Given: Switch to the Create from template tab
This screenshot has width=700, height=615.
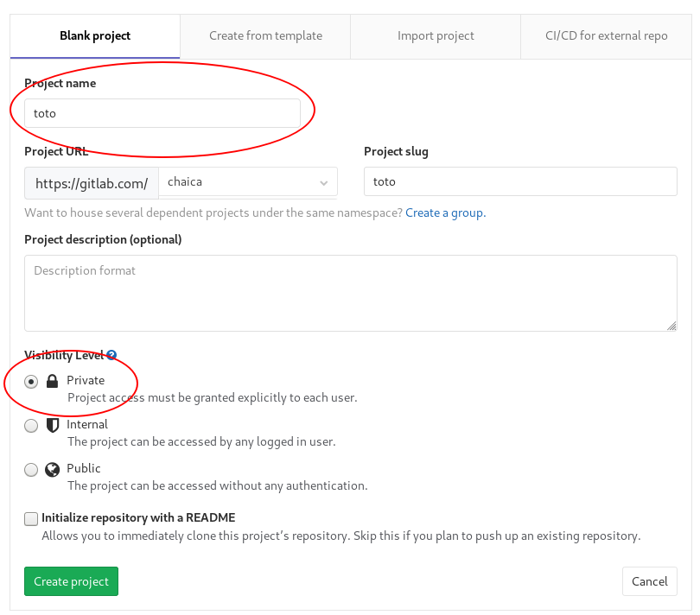Looking at the screenshot, I should click(x=264, y=36).
